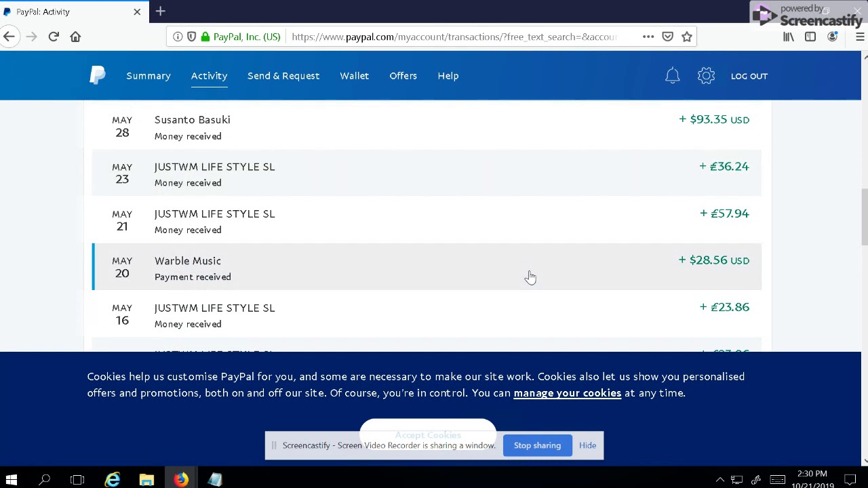Go to browser home page icon
868x488 pixels.
75,37
